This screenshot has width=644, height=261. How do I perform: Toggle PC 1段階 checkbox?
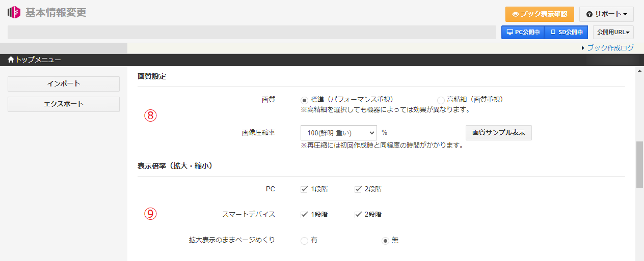(x=305, y=189)
